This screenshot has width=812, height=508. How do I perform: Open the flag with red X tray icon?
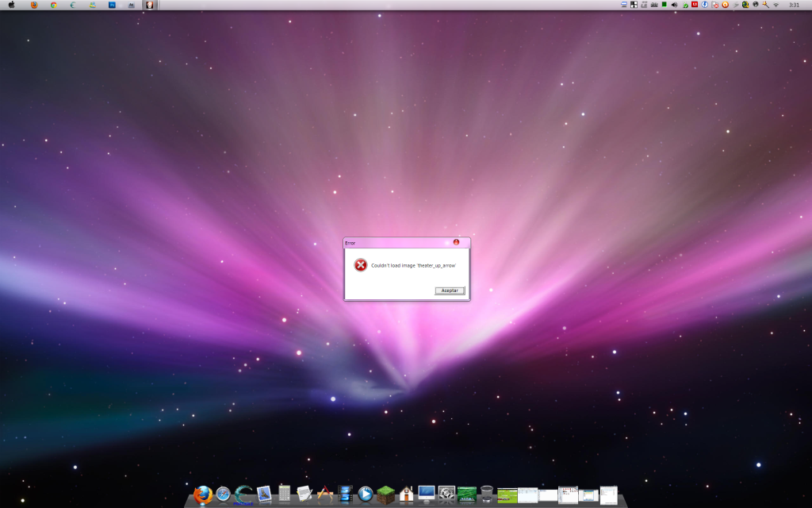click(715, 5)
